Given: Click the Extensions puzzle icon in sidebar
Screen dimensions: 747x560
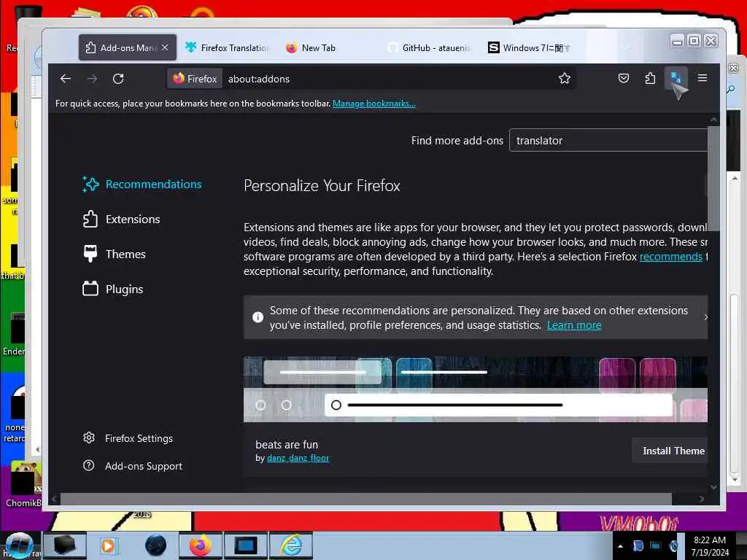Looking at the screenshot, I should [90, 219].
